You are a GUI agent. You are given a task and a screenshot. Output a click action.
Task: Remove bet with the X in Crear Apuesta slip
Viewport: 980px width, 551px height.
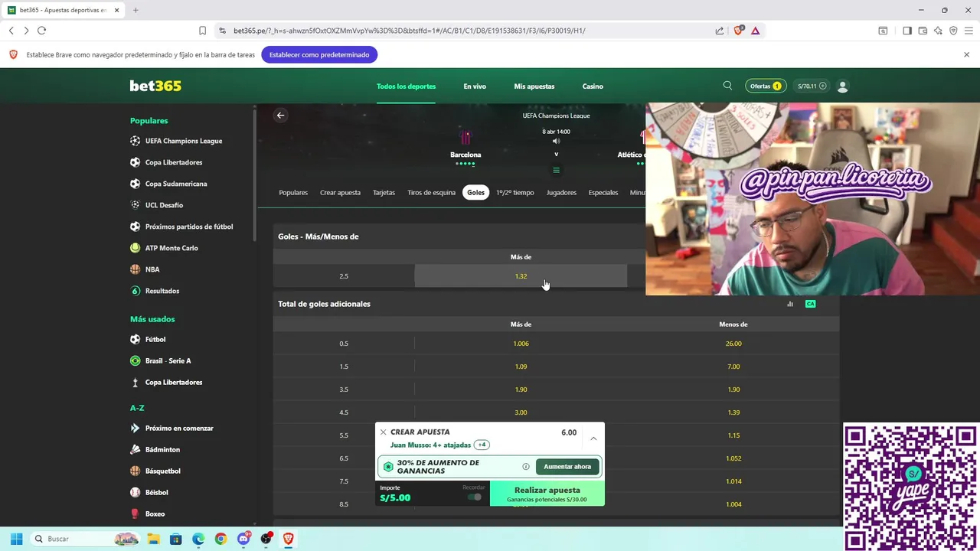pyautogui.click(x=383, y=432)
